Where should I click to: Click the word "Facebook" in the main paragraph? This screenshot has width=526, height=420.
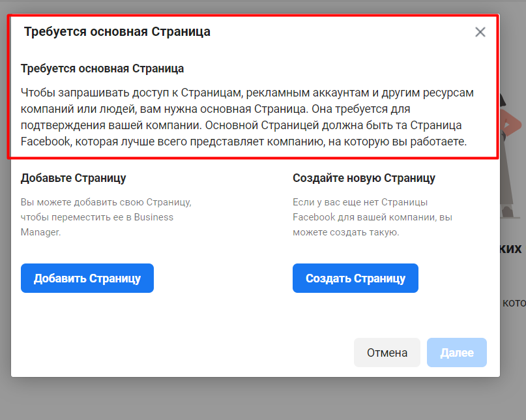(44, 142)
